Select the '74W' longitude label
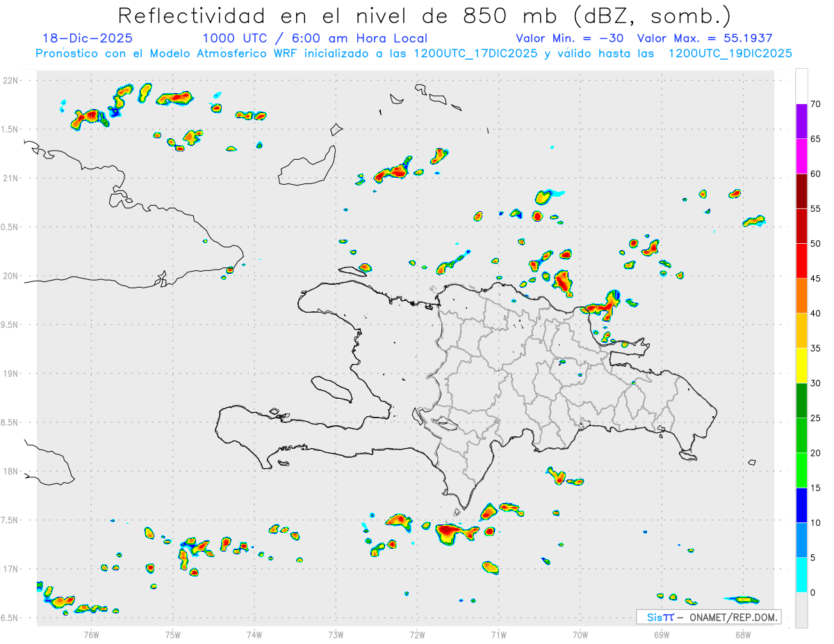 [254, 634]
